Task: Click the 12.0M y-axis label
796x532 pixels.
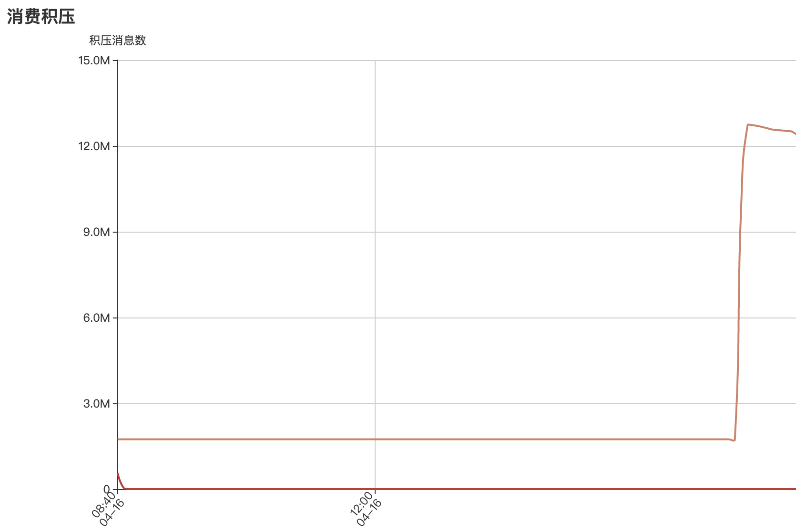Action: pyautogui.click(x=94, y=146)
